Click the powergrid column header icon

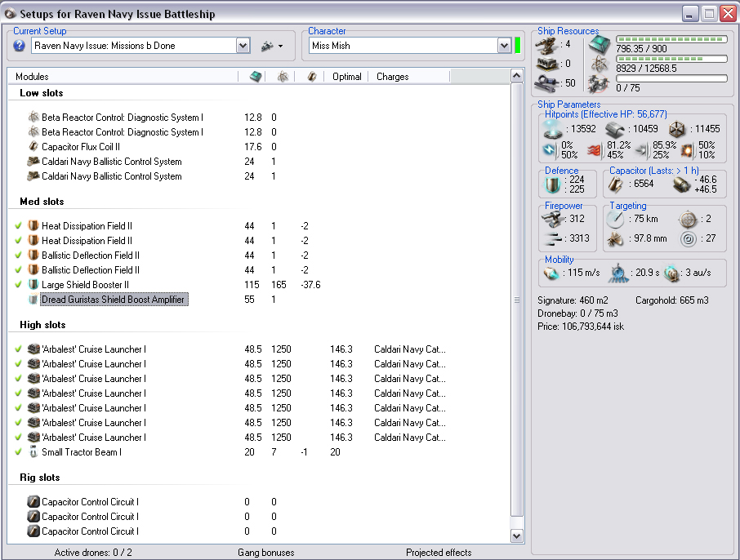coord(283,77)
